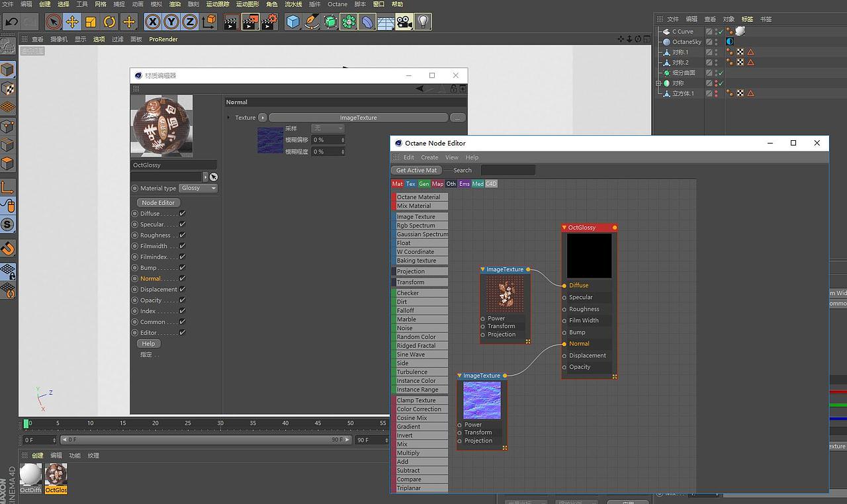Viewport: 847px width, 504px height.
Task: Expand the Texture parameter triangle
Action: pos(228,118)
